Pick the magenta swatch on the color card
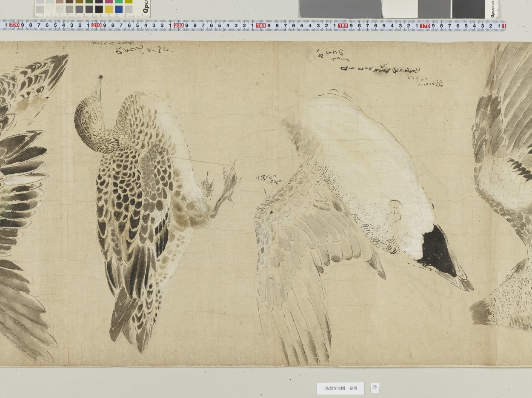This screenshot has width=532, height=398. coord(109,1)
